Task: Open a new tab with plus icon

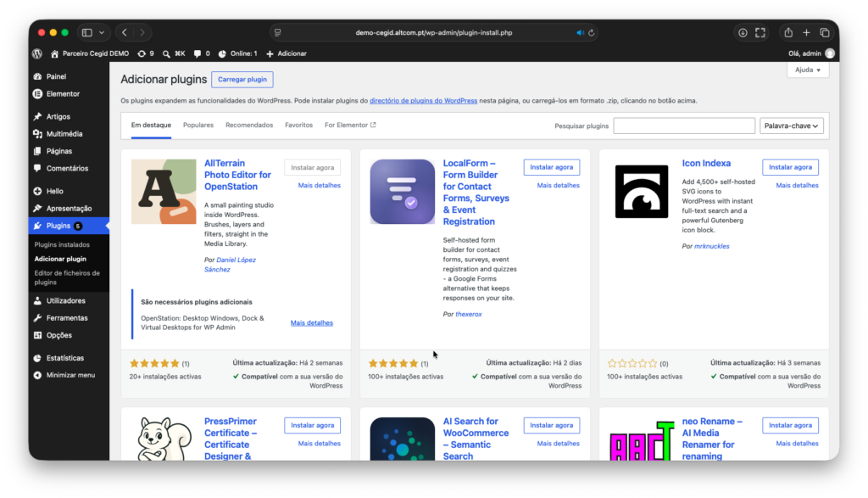Action: coord(807,33)
